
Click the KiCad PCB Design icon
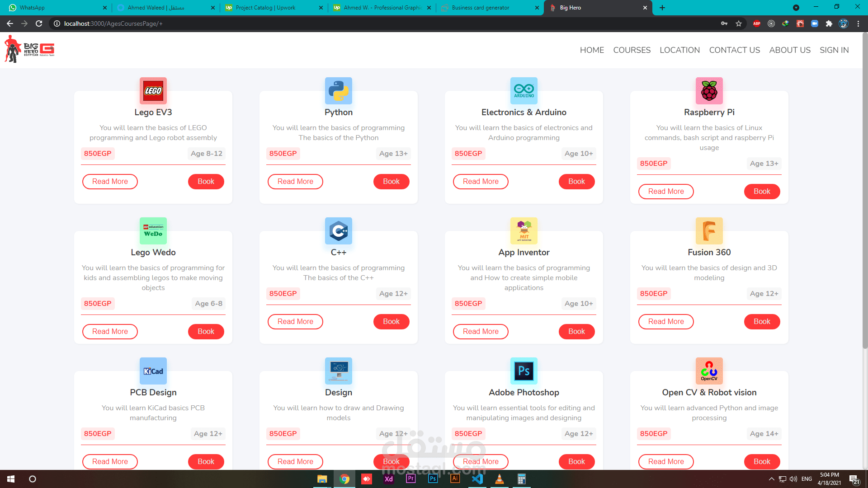pos(153,371)
